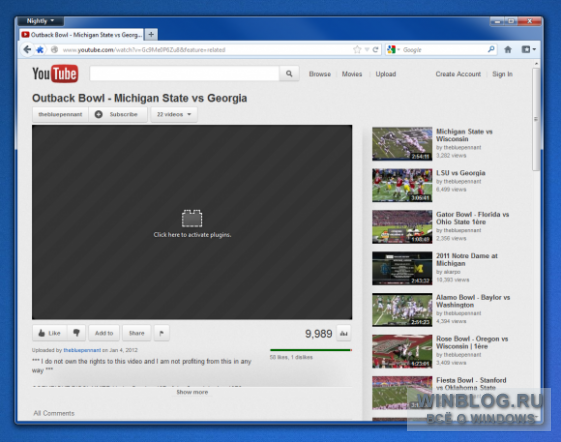The width and height of the screenshot is (561, 442).
Task: Open the Movies menu link
Action: 352,74
